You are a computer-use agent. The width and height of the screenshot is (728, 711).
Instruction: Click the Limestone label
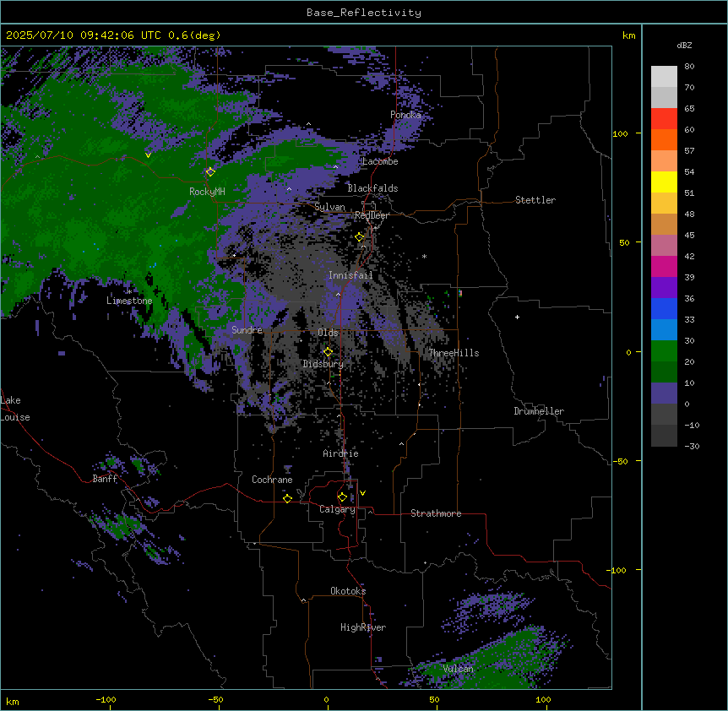129,301
